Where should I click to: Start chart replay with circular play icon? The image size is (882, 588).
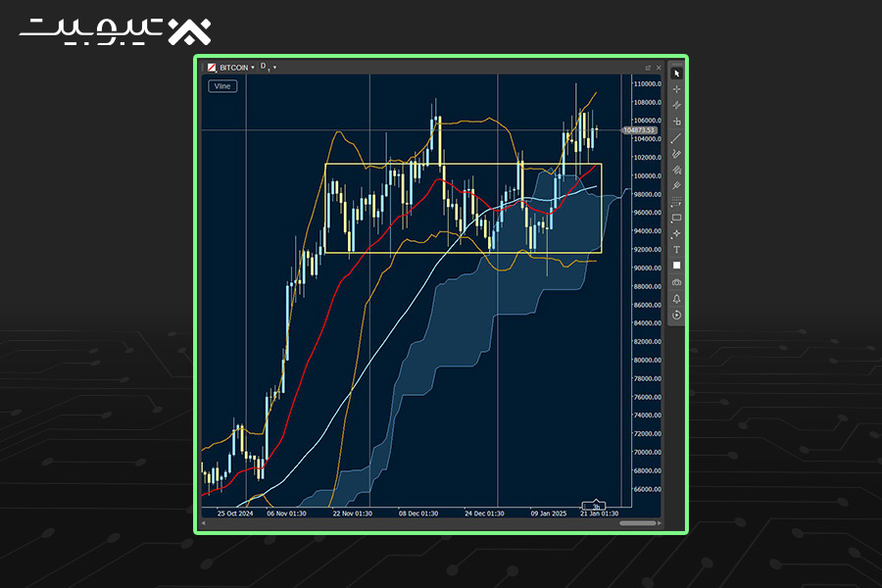tap(676, 316)
